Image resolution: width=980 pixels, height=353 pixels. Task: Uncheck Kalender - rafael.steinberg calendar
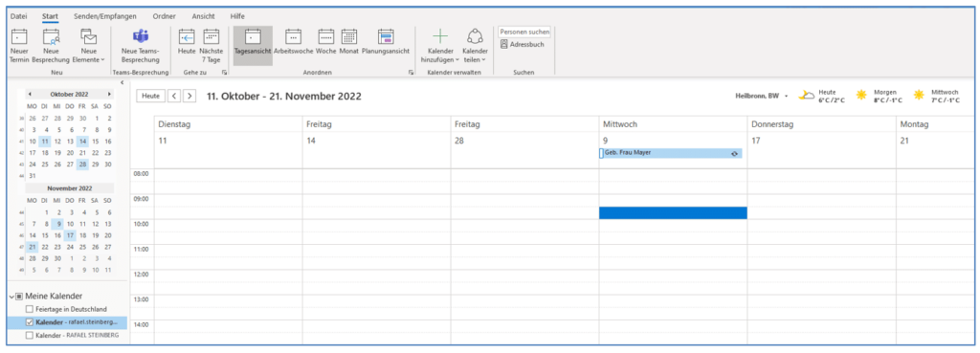30,322
